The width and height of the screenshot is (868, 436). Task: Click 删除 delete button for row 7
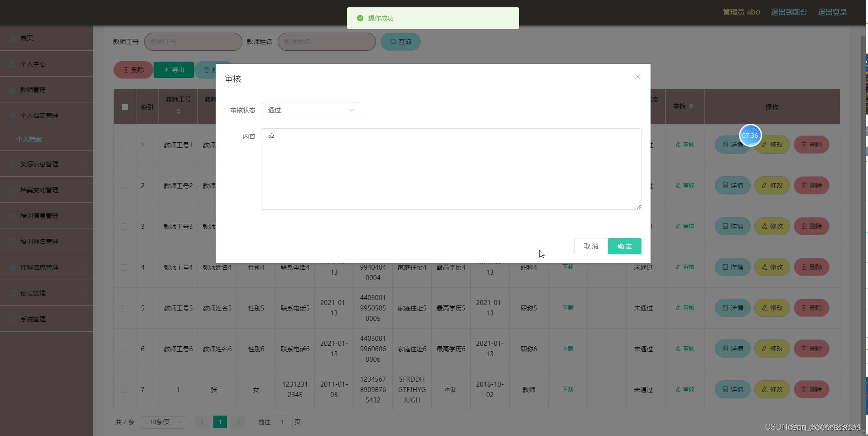[x=811, y=389]
